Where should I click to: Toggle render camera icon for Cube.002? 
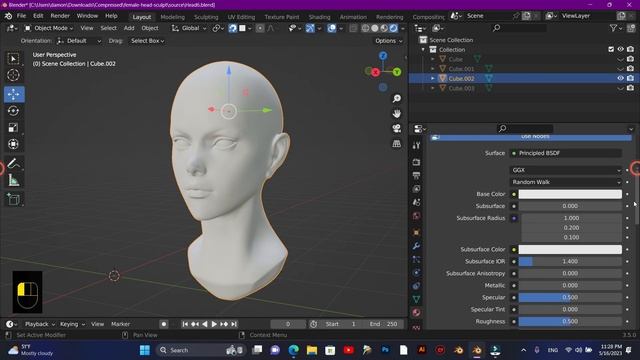pyautogui.click(x=630, y=78)
